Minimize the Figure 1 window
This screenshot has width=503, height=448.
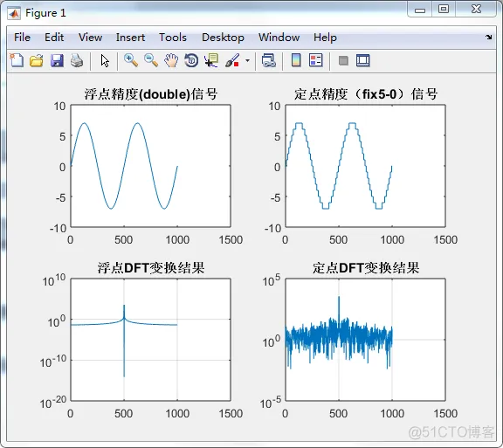pos(419,10)
